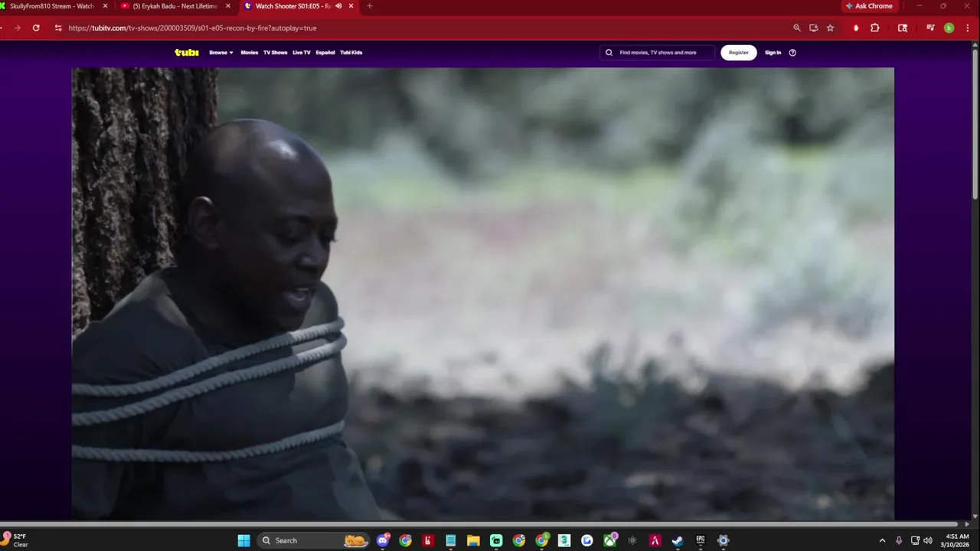Switch to SkullyFrom810 Stream tab
Image resolution: width=980 pixels, height=551 pixels.
tap(52, 6)
